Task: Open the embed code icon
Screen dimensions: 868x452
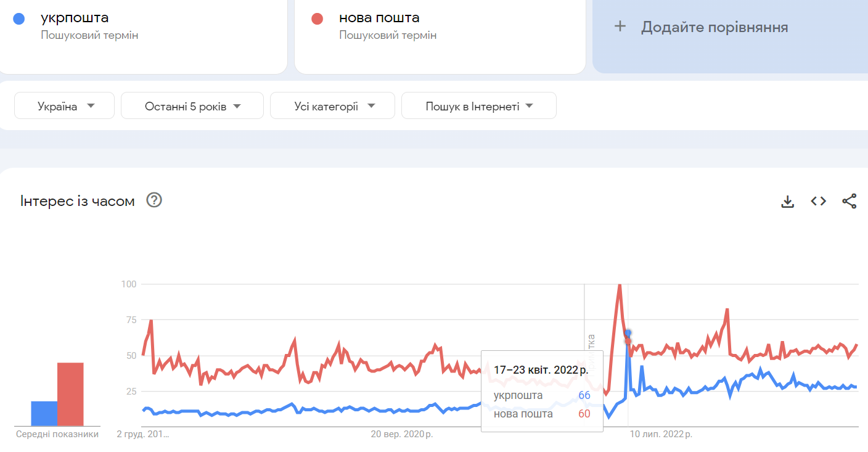Action: point(818,200)
